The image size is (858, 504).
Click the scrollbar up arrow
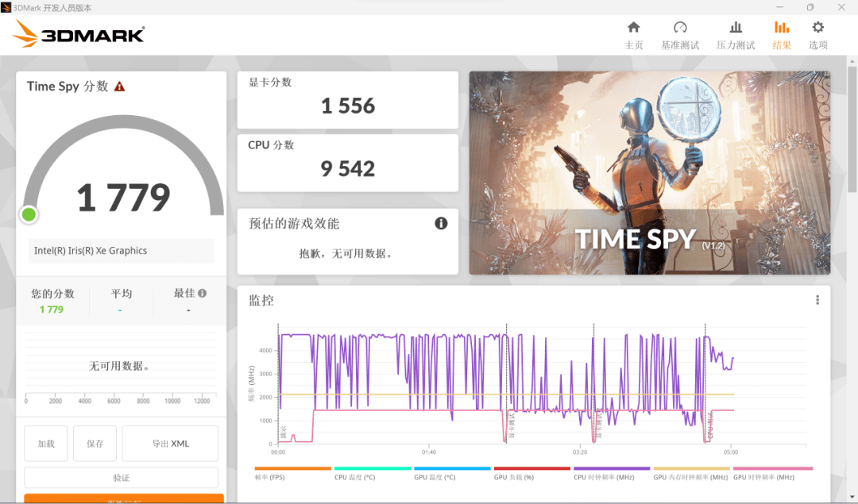coord(852,60)
